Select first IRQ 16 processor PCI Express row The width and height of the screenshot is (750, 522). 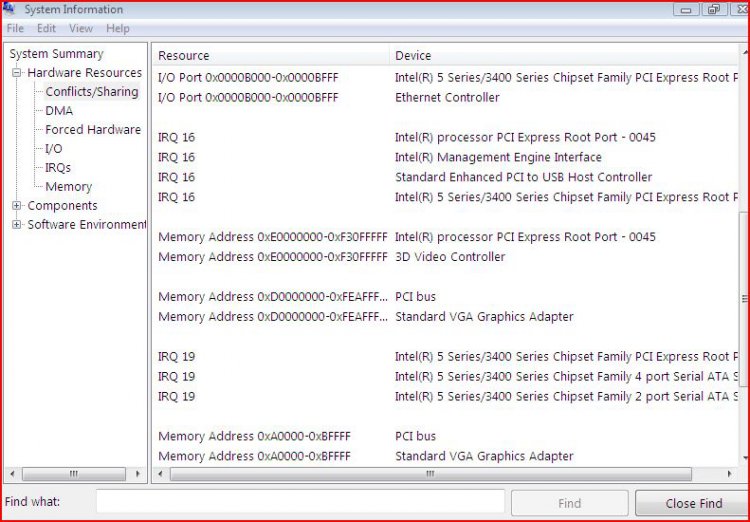pos(447,137)
